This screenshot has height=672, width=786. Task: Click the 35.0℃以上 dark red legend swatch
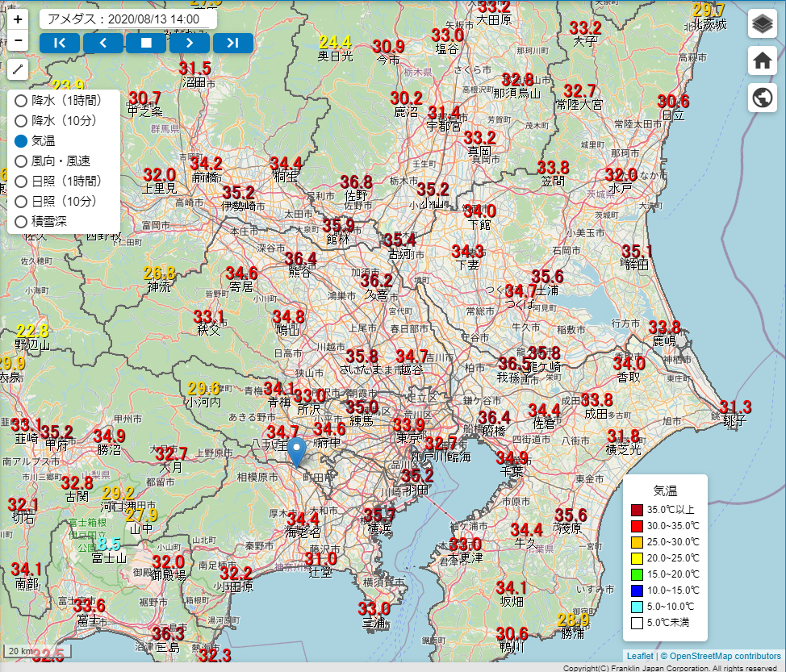click(x=638, y=510)
